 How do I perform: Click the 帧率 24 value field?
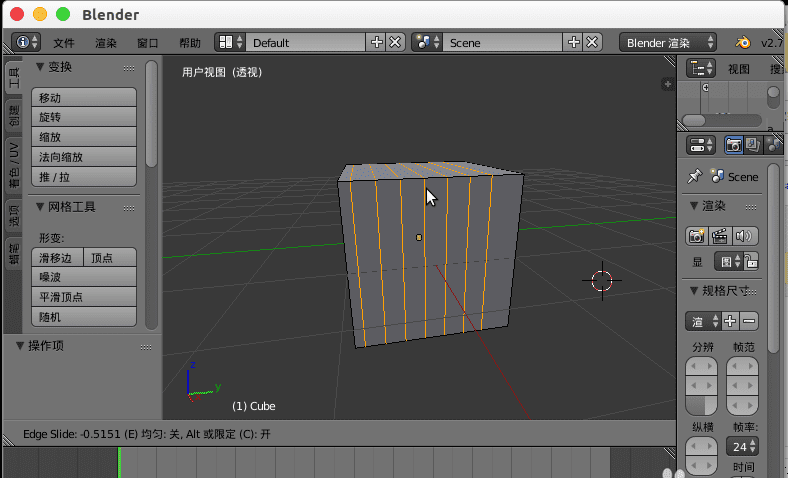741,446
